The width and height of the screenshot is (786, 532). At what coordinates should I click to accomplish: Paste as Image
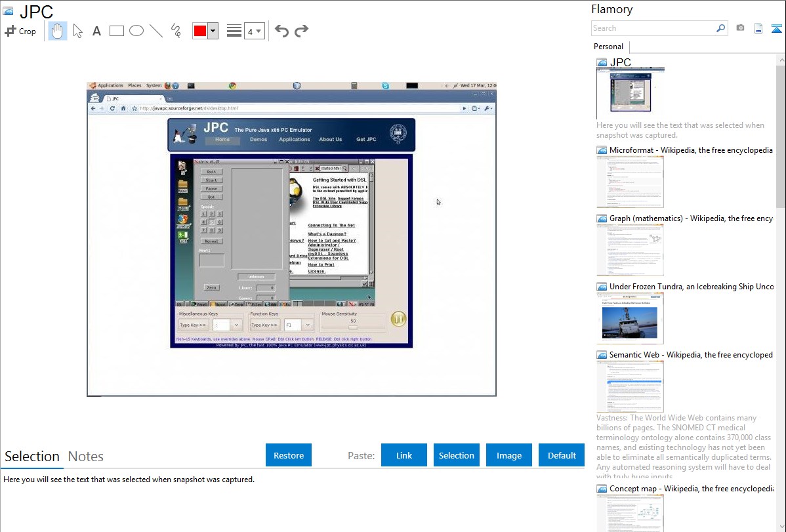coord(509,455)
